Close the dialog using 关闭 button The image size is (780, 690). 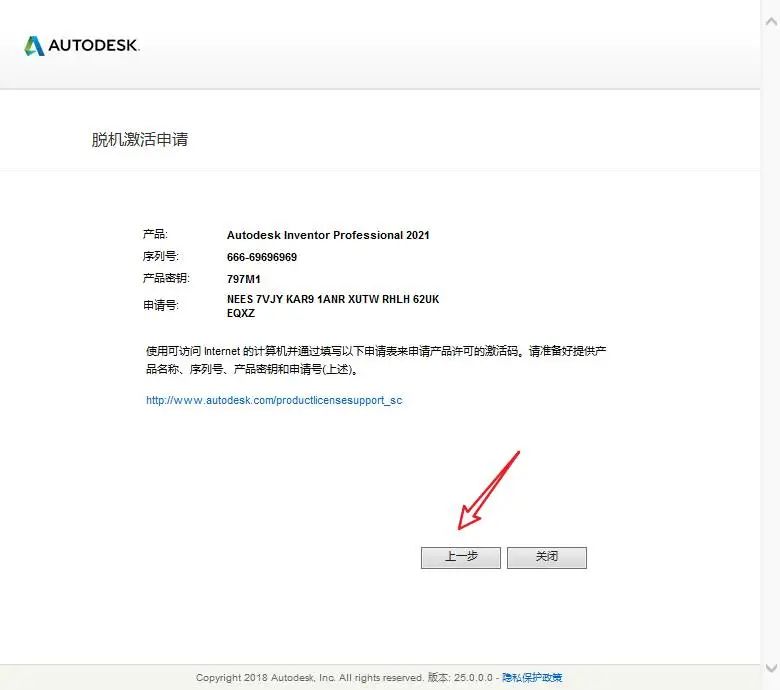click(547, 557)
